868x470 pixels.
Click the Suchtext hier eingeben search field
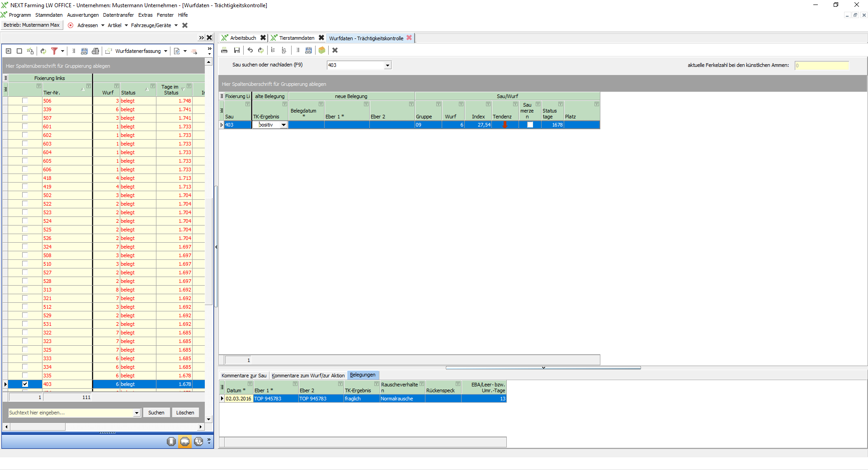tap(71, 413)
